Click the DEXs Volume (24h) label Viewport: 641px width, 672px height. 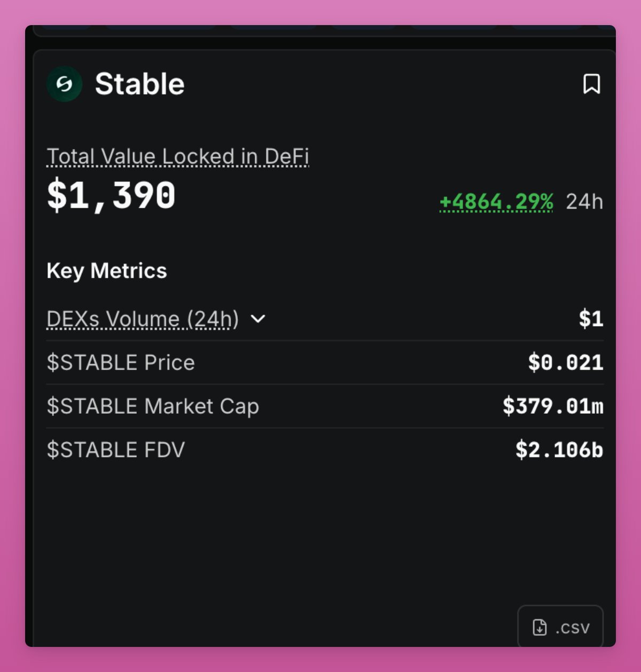142,319
